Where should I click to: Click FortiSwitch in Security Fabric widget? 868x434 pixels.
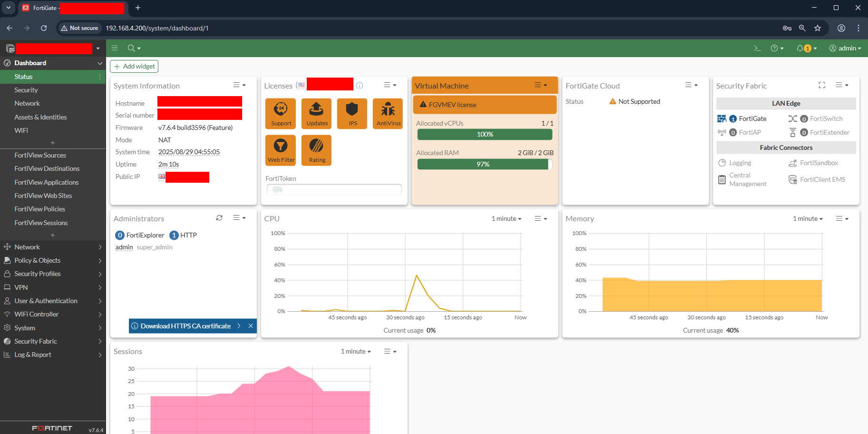pos(815,118)
